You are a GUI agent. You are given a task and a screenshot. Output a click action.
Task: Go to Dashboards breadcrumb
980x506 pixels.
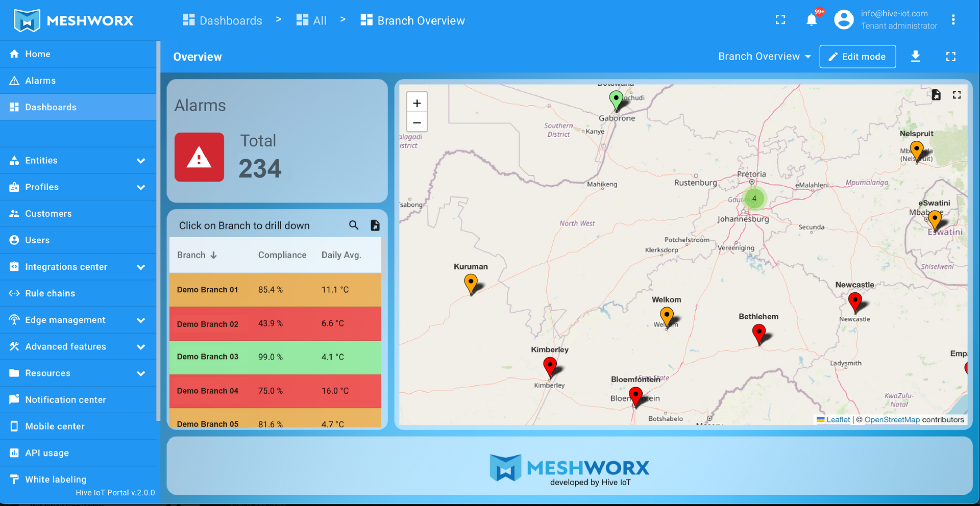pyautogui.click(x=223, y=20)
